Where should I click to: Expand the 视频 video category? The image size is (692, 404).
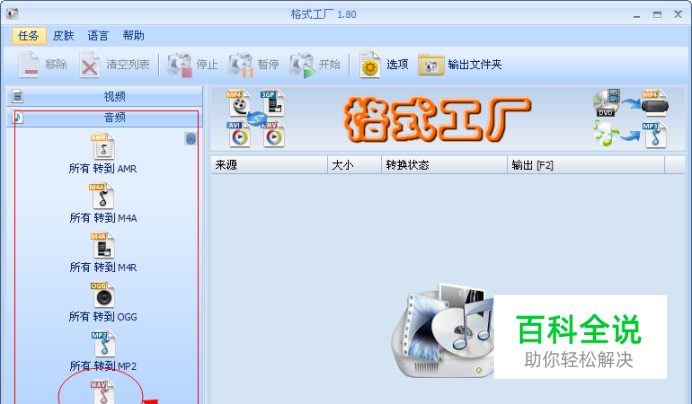click(104, 96)
